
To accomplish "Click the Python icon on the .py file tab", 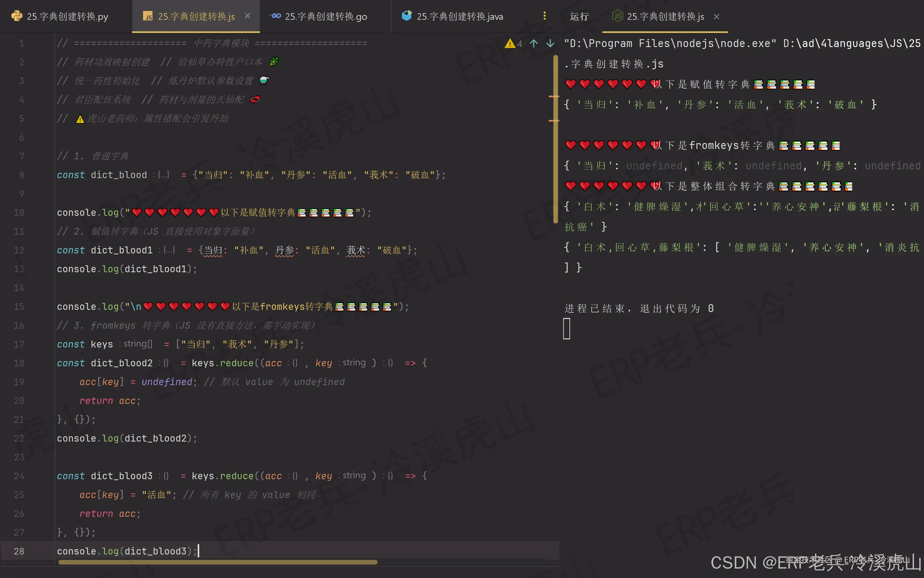I will (17, 16).
